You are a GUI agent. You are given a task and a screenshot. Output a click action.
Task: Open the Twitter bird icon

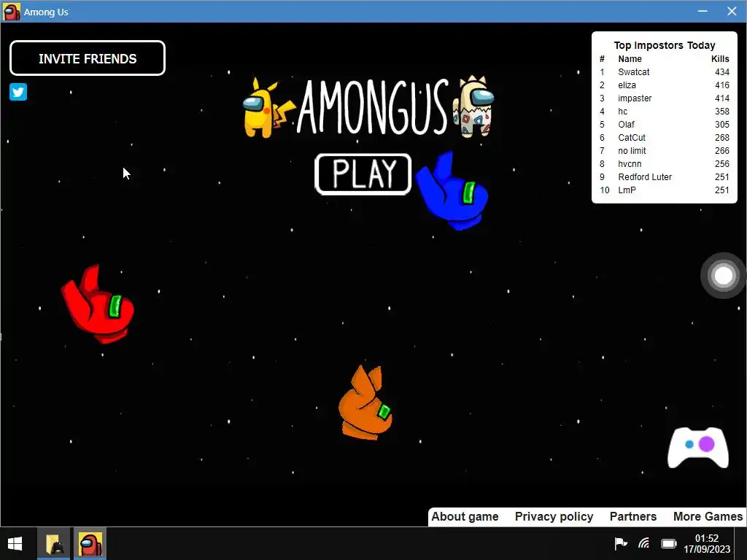pyautogui.click(x=18, y=92)
